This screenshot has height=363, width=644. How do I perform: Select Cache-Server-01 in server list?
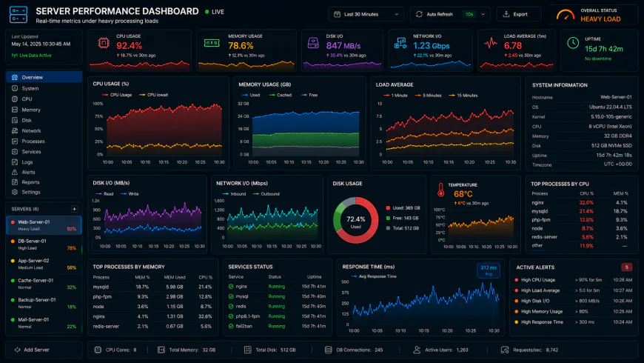44,284
